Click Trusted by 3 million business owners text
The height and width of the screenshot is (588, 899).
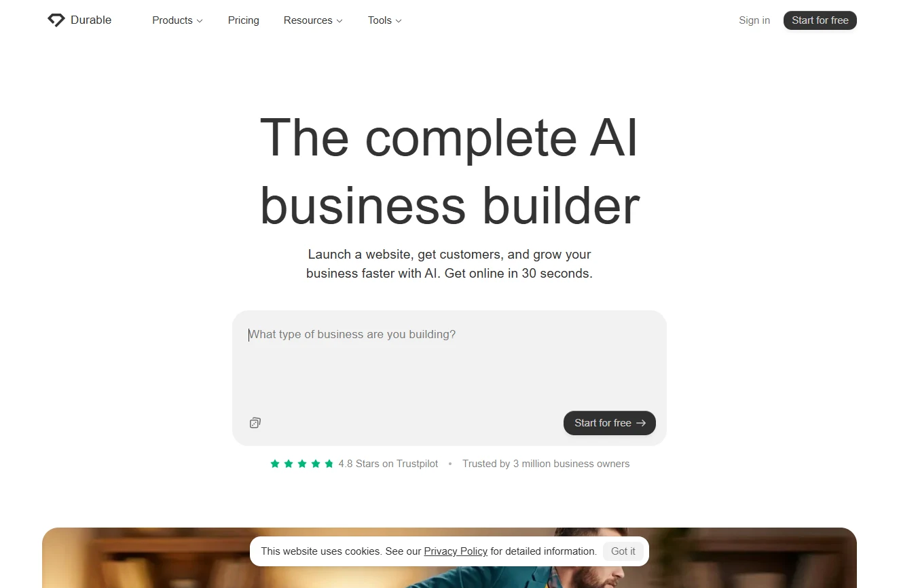(546, 464)
